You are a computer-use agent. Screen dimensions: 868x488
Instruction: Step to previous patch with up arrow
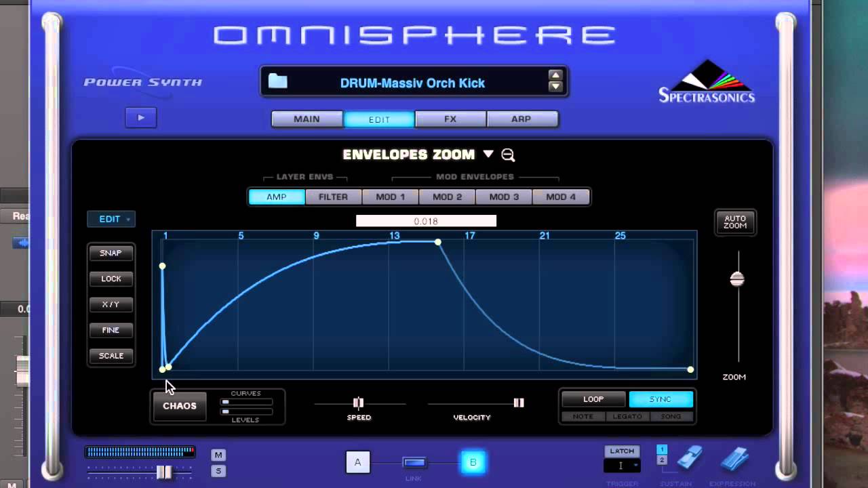pos(555,76)
